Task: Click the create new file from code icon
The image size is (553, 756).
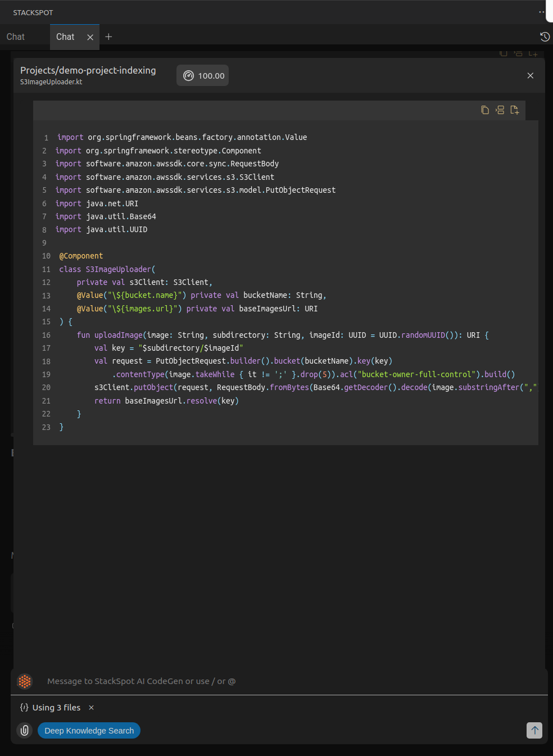Action: pos(514,110)
